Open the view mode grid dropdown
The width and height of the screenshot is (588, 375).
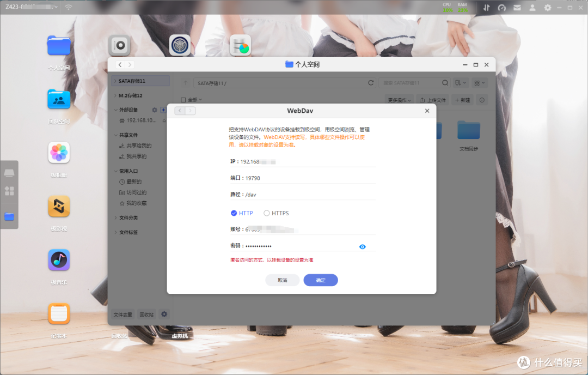click(479, 83)
